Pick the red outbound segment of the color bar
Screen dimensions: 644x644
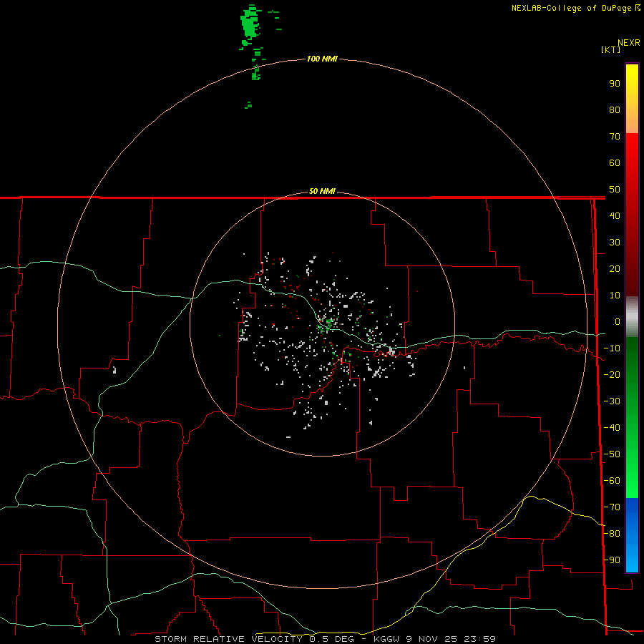632,215
